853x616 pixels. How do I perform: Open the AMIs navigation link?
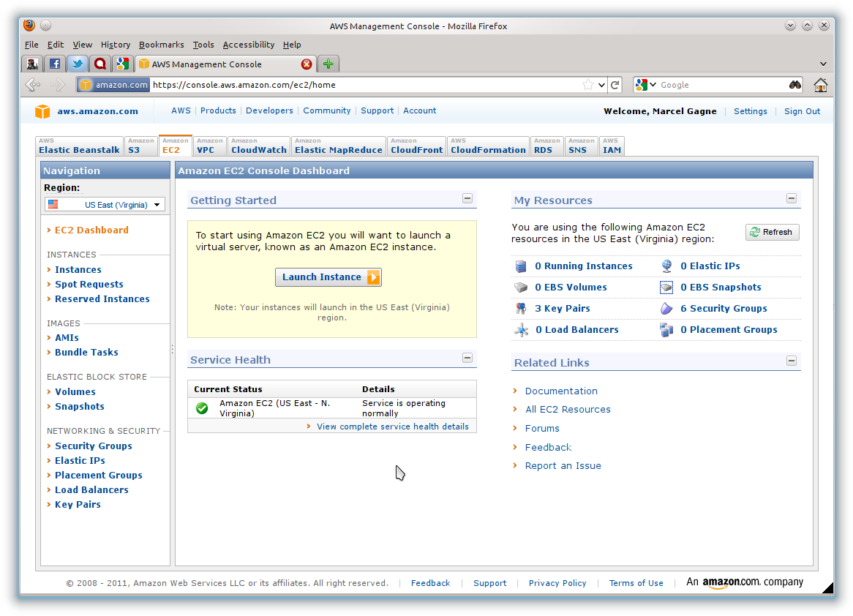(x=67, y=338)
